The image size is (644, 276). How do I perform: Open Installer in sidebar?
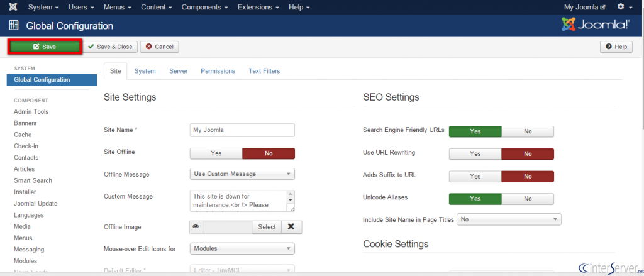coord(25,192)
